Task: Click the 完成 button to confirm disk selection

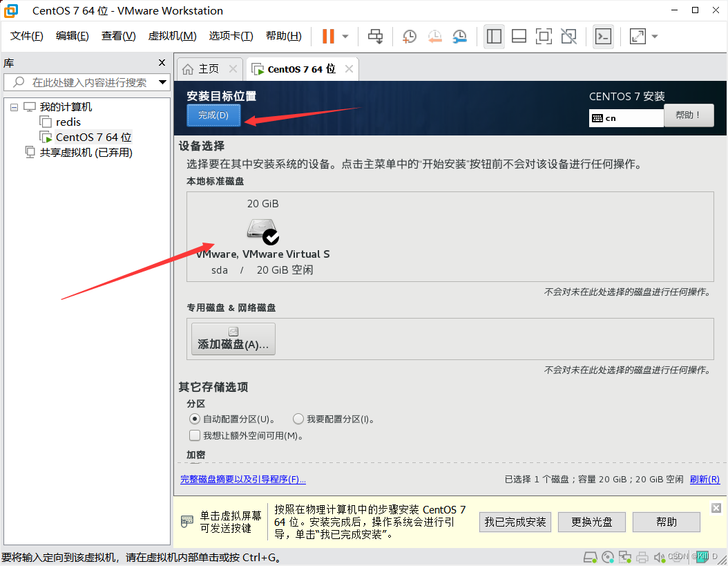Action: pyautogui.click(x=213, y=115)
